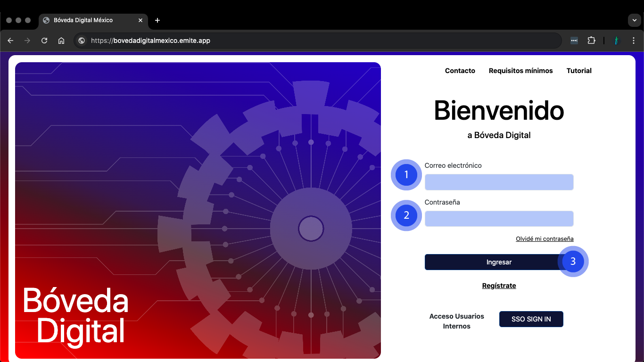Reload the page with the refresh icon
The image size is (644, 362).
coord(44,41)
